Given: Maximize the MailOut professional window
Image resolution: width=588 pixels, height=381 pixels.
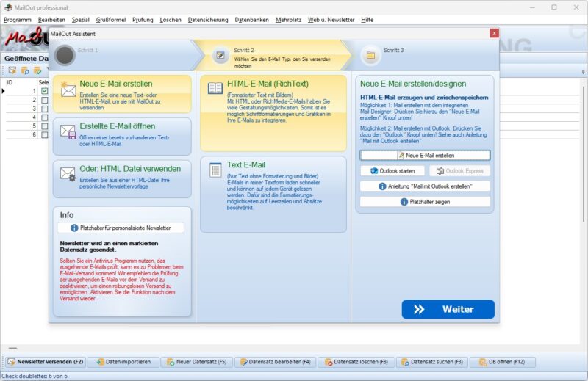Looking at the screenshot, I should pos(554,7).
